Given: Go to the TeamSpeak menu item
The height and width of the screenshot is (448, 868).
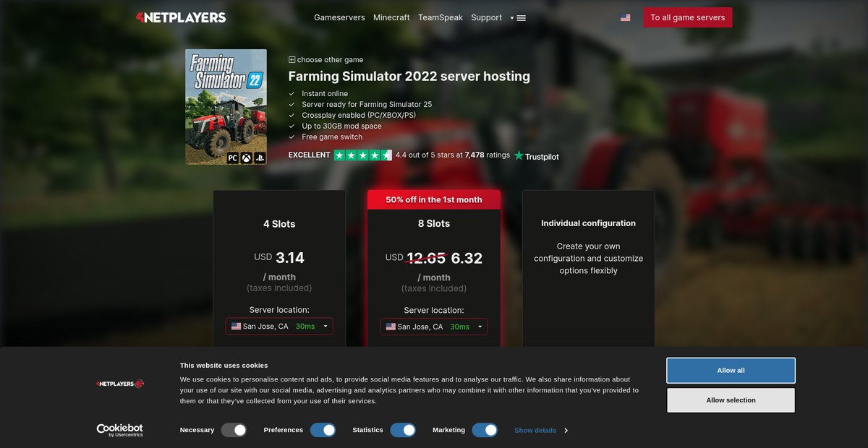Looking at the screenshot, I should click(x=441, y=17).
